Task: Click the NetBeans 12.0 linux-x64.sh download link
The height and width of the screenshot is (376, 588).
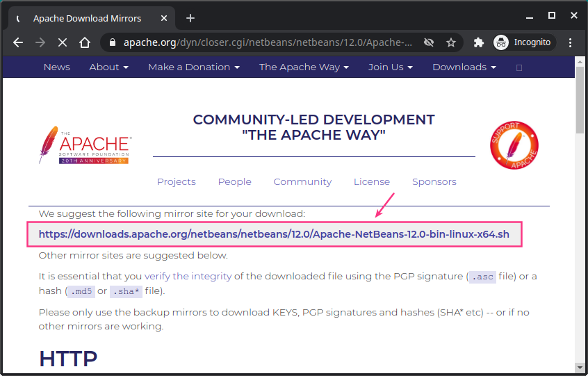Action: coord(274,234)
